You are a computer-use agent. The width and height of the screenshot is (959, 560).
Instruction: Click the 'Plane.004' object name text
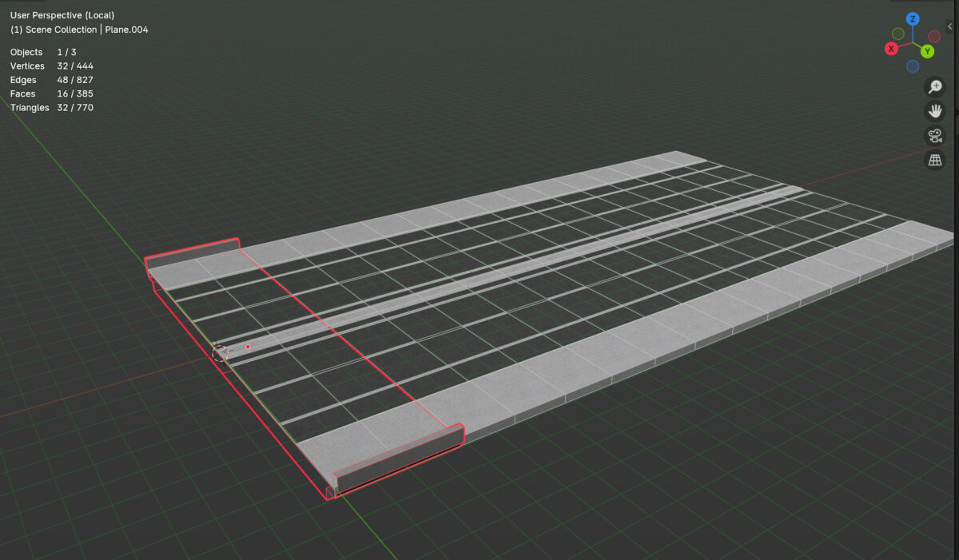(126, 30)
